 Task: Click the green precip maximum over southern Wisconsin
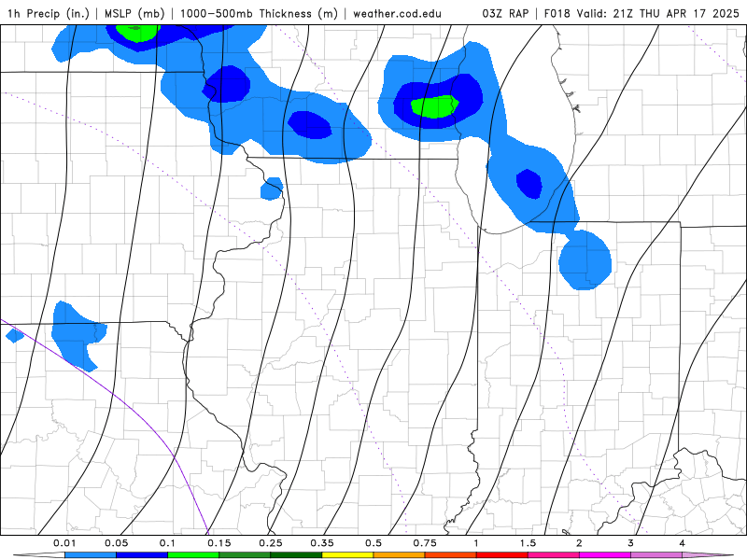click(434, 106)
